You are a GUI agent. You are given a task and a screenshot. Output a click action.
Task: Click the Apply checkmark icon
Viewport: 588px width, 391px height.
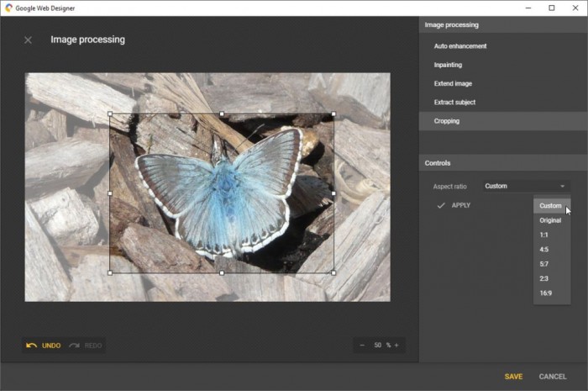[x=441, y=205]
